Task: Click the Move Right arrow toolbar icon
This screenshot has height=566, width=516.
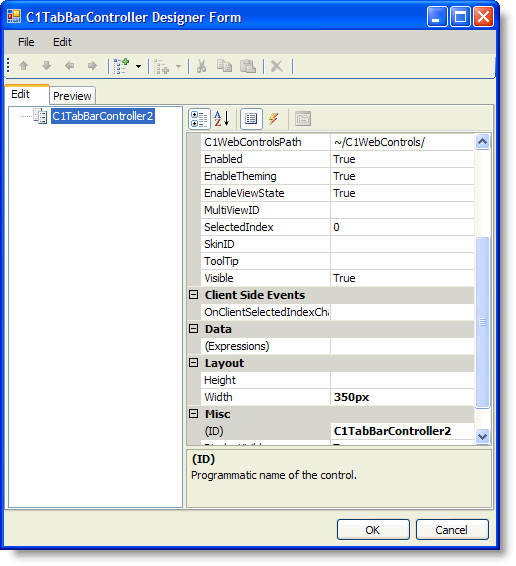Action: tap(92, 66)
